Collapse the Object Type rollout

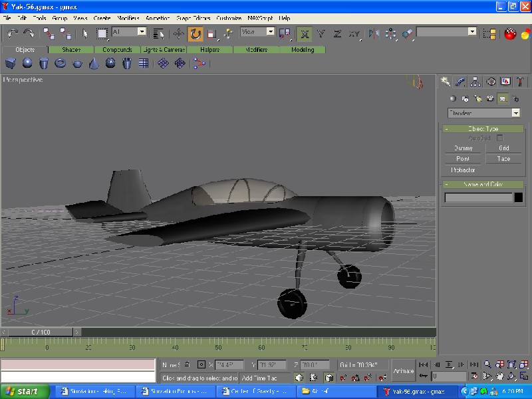tap(483, 129)
